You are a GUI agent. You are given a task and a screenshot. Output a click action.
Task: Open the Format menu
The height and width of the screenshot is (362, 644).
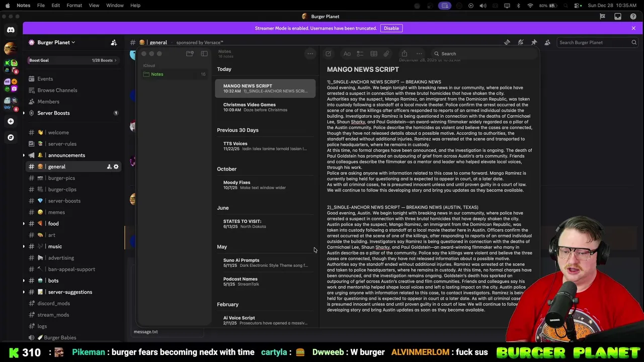pos(74,6)
